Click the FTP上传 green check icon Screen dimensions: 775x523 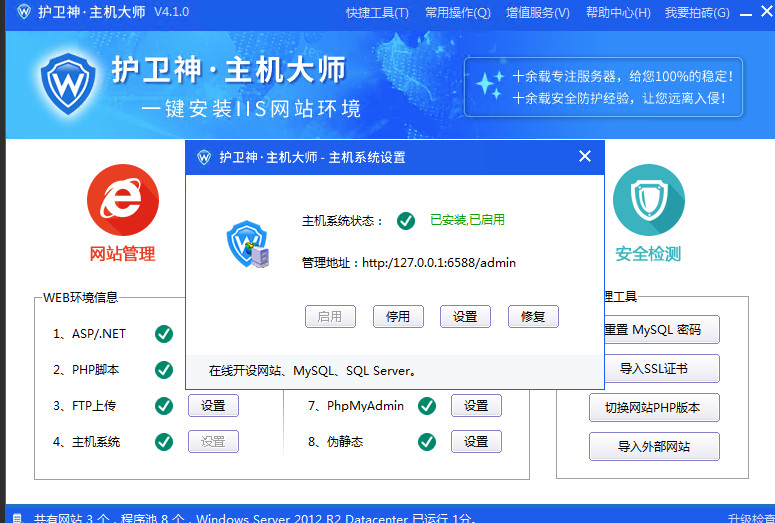pyautogui.click(x=164, y=406)
